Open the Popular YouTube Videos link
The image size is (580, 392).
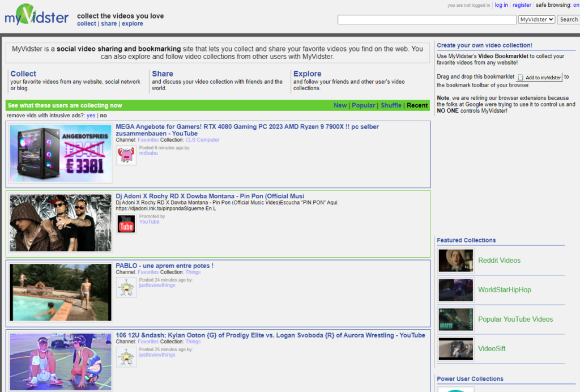coord(515,319)
